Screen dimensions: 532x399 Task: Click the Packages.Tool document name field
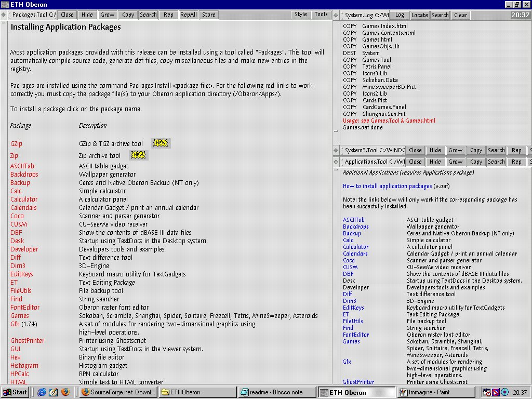(34, 15)
